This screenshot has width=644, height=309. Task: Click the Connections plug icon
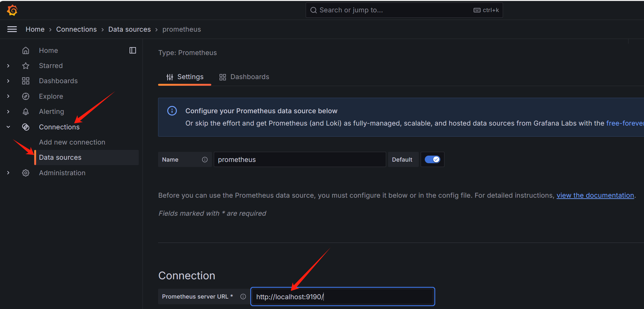point(26,127)
